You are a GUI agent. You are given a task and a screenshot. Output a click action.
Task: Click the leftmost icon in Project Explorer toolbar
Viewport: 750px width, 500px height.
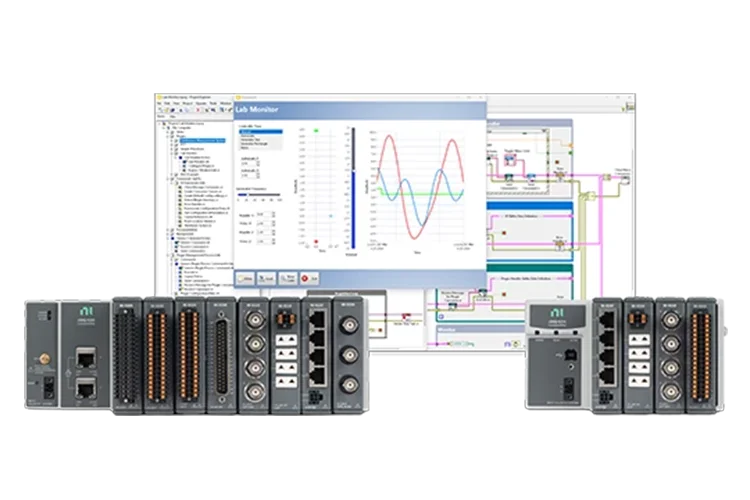160,110
